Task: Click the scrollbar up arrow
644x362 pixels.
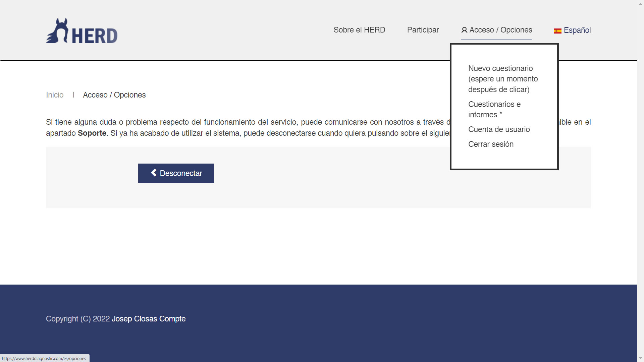Action: click(x=640, y=3)
